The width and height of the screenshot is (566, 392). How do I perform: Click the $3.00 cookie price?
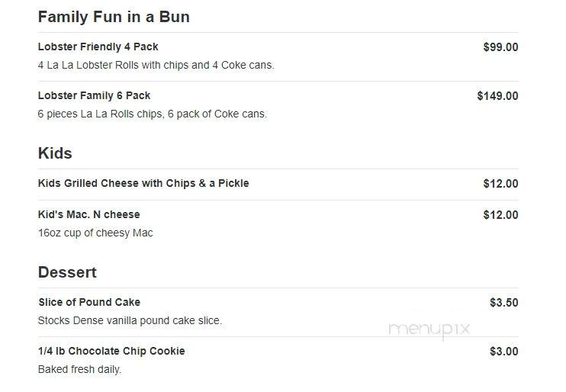(x=504, y=352)
